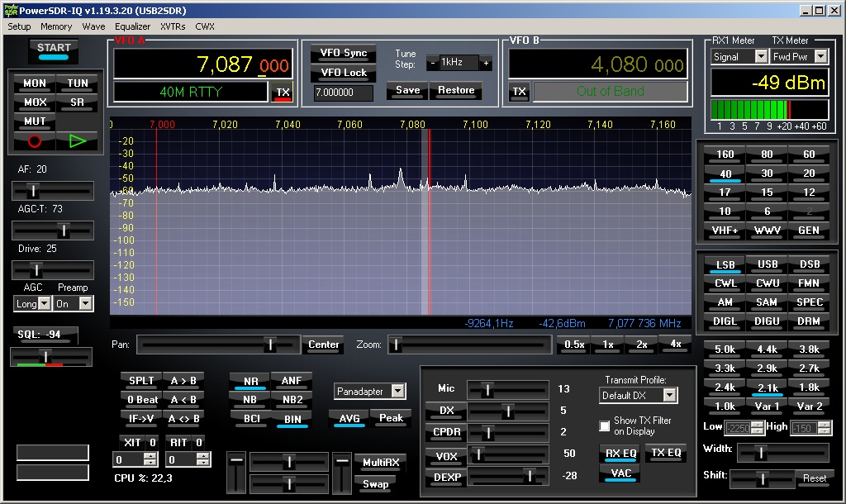This screenshot has height=504, width=846.
Task: Open the RX EQ button
Action: (x=620, y=454)
